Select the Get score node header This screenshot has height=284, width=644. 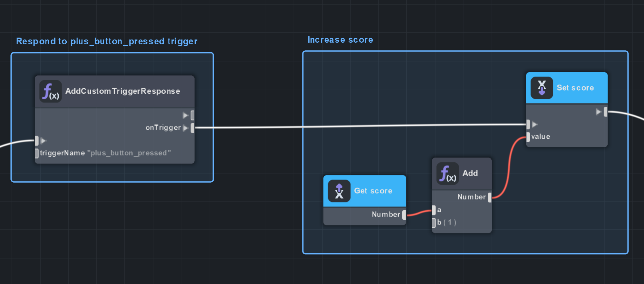(373, 191)
